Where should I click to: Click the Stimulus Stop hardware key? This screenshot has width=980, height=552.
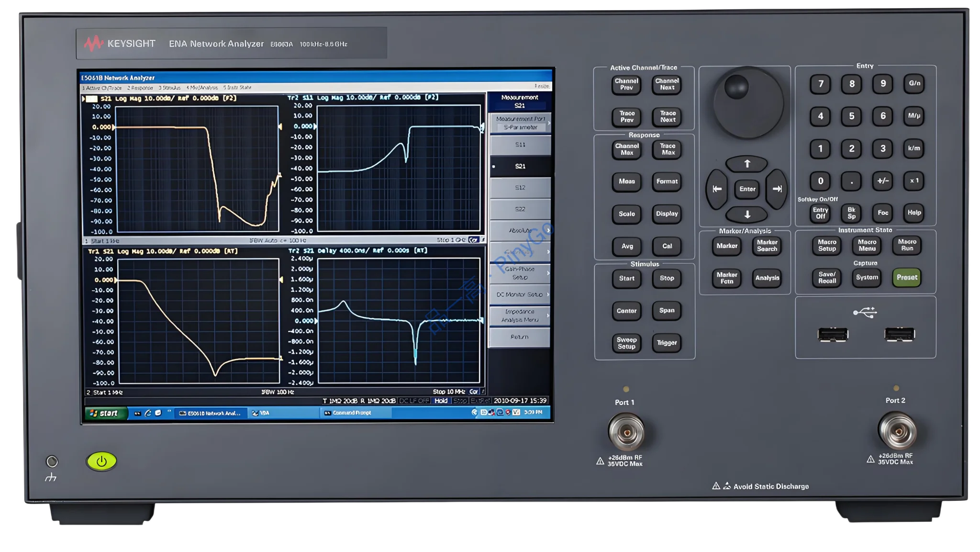point(667,278)
